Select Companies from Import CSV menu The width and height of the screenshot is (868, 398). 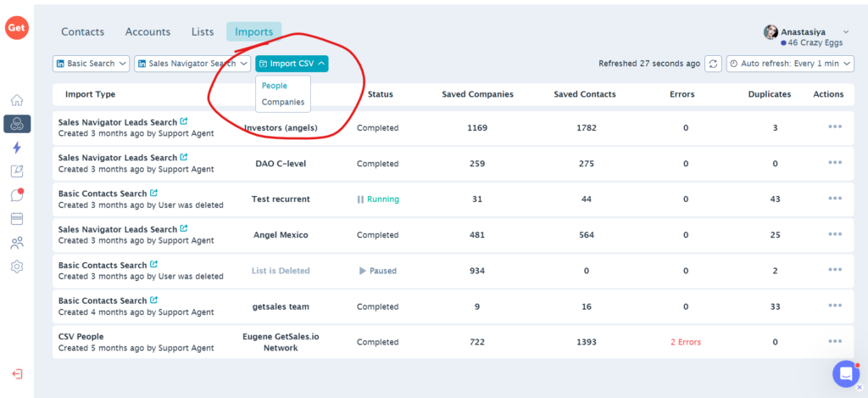pyautogui.click(x=282, y=102)
